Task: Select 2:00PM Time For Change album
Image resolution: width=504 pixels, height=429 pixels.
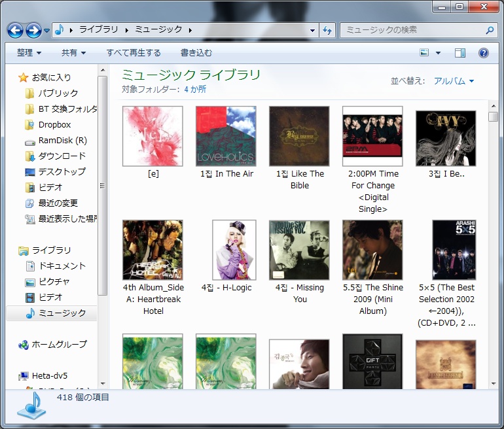Action: [x=372, y=136]
